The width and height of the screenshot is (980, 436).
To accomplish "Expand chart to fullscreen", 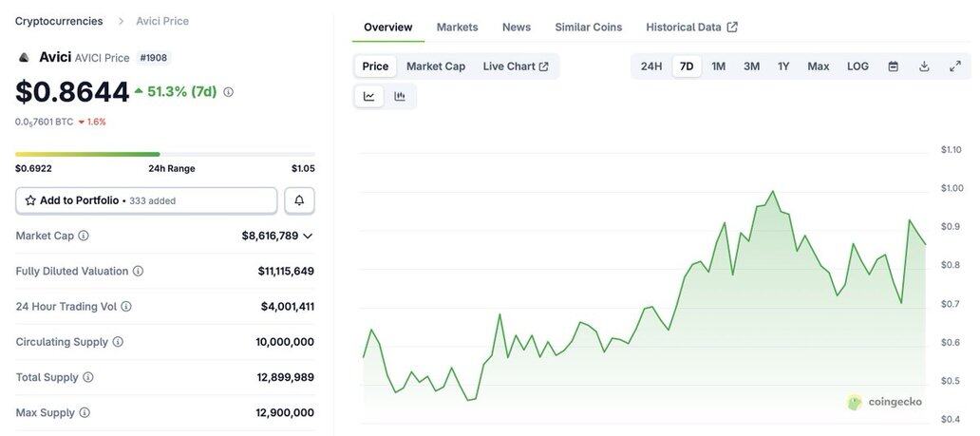I will pos(955,66).
